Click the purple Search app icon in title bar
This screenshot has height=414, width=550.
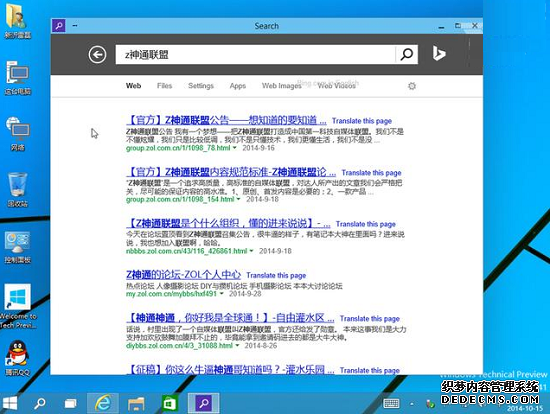pos(59,26)
